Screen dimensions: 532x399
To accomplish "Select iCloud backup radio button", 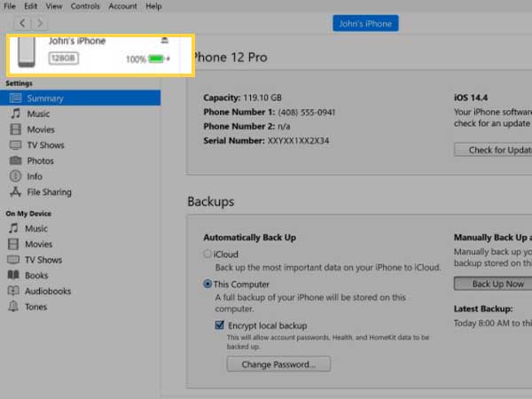I will [x=207, y=254].
